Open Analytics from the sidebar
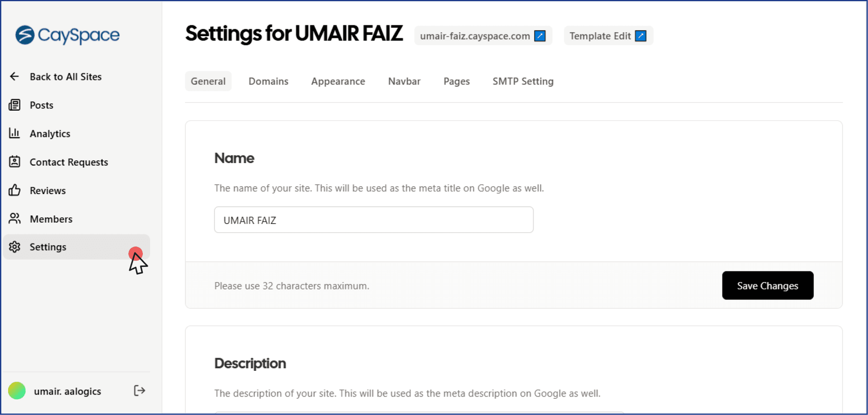The width and height of the screenshot is (868, 415). coord(15,133)
